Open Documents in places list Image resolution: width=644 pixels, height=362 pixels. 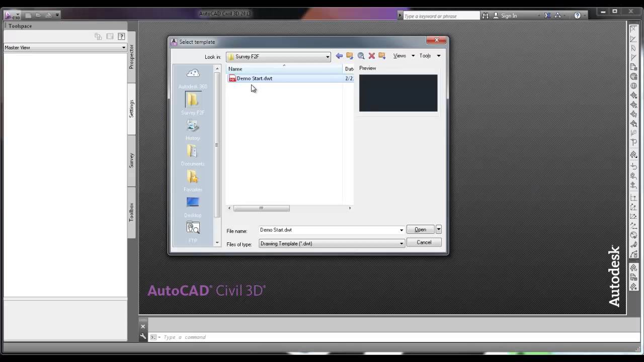[193, 155]
